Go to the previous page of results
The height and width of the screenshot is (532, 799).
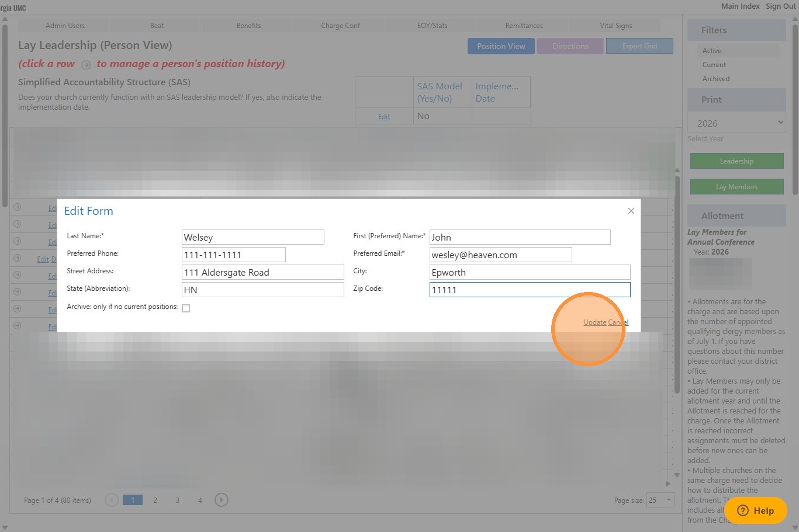(x=112, y=500)
